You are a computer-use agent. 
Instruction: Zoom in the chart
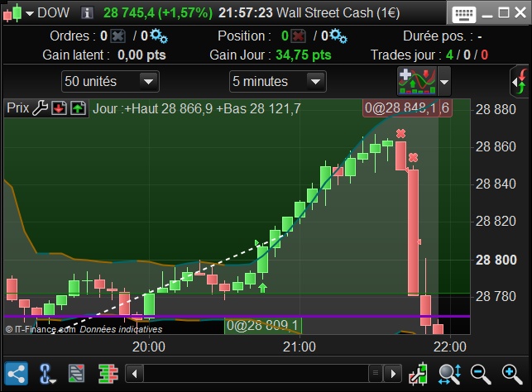[x=512, y=375]
